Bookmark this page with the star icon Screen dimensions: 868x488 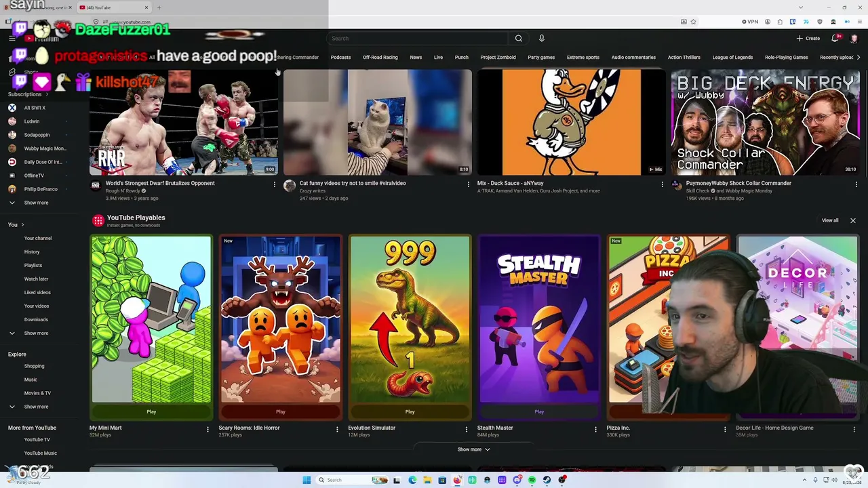693,22
